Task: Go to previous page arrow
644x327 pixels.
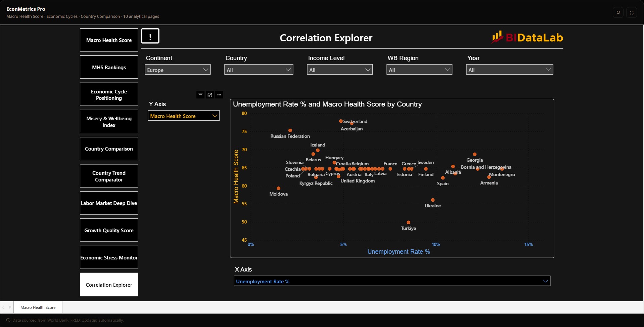Action: [3, 307]
